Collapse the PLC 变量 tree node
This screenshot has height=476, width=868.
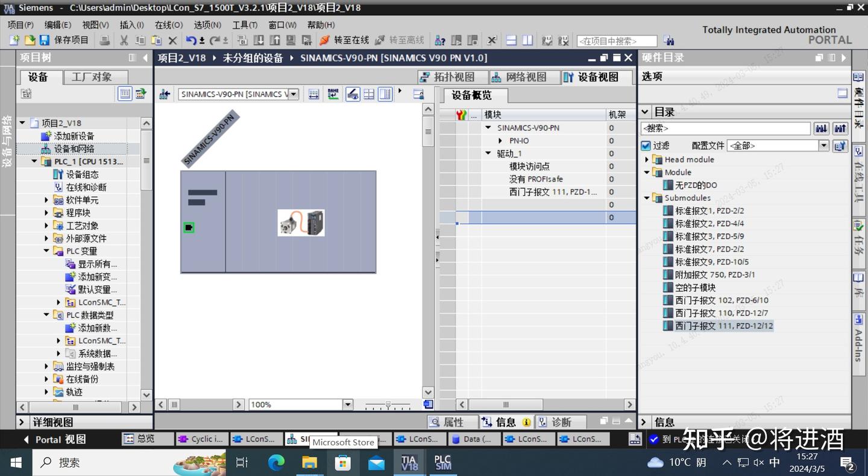point(46,251)
